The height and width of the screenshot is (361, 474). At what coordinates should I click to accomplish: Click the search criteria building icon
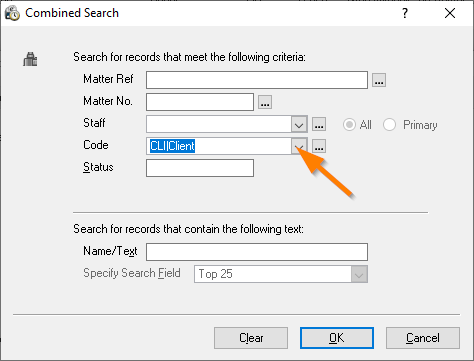click(30, 59)
